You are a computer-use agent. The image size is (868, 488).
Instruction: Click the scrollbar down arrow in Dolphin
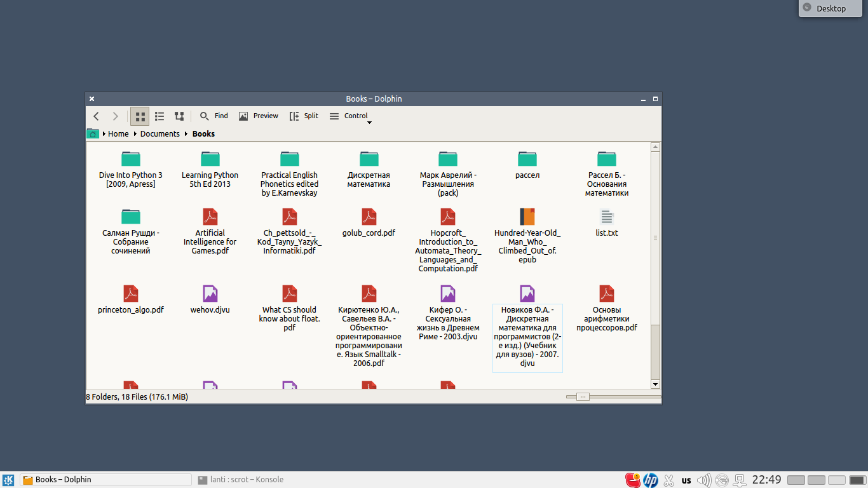point(656,384)
